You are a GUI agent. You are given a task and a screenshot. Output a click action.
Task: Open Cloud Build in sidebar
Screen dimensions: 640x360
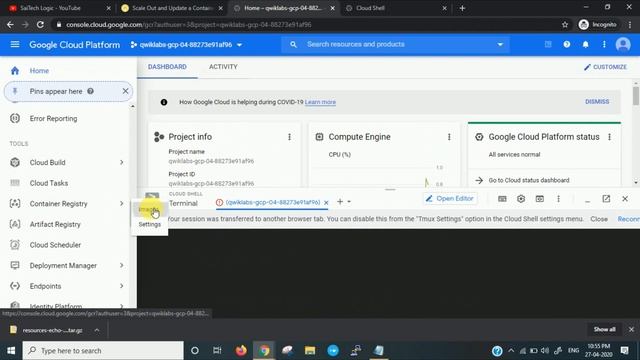[47, 162]
